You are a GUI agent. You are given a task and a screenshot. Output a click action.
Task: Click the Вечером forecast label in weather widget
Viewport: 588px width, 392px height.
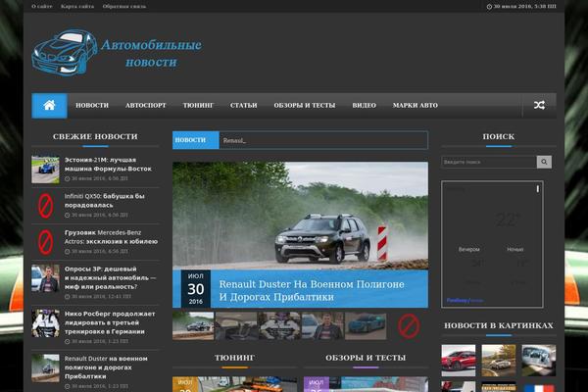coord(469,249)
